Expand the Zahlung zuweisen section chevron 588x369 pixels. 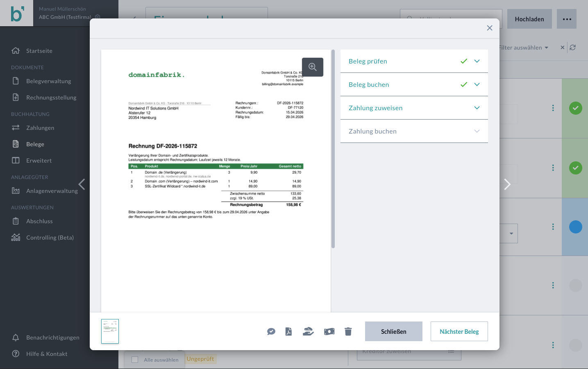coord(477,108)
